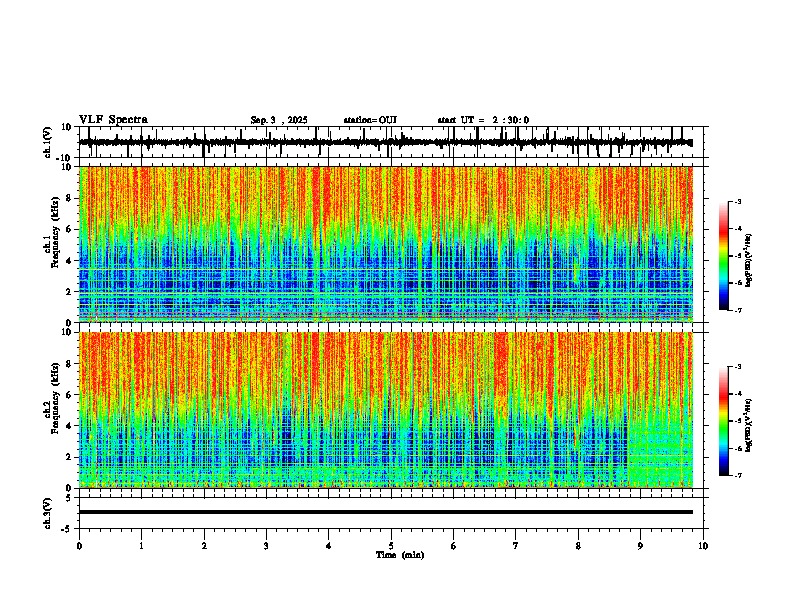The height and width of the screenshot is (612, 792).
Task: Click time axis tick label "0"
Action: 79,546
